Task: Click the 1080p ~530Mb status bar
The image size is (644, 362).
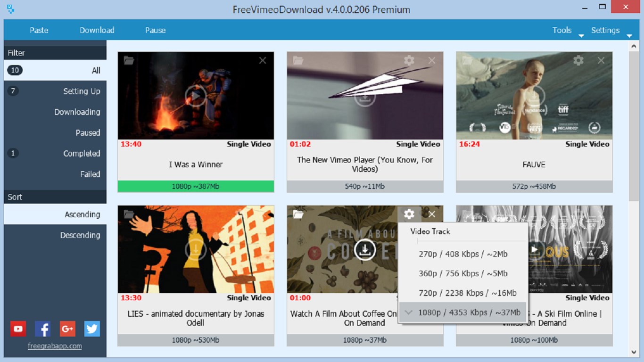Action: click(x=196, y=340)
